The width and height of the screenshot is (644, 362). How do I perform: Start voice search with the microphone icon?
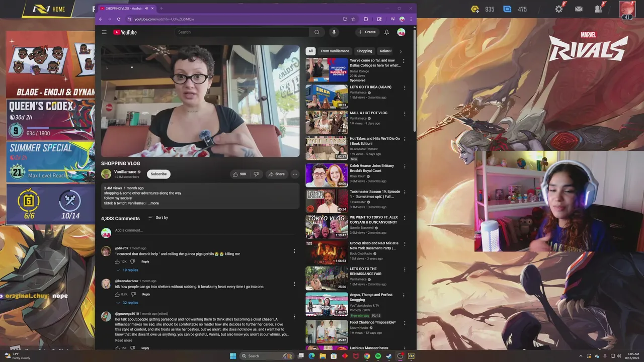(334, 32)
